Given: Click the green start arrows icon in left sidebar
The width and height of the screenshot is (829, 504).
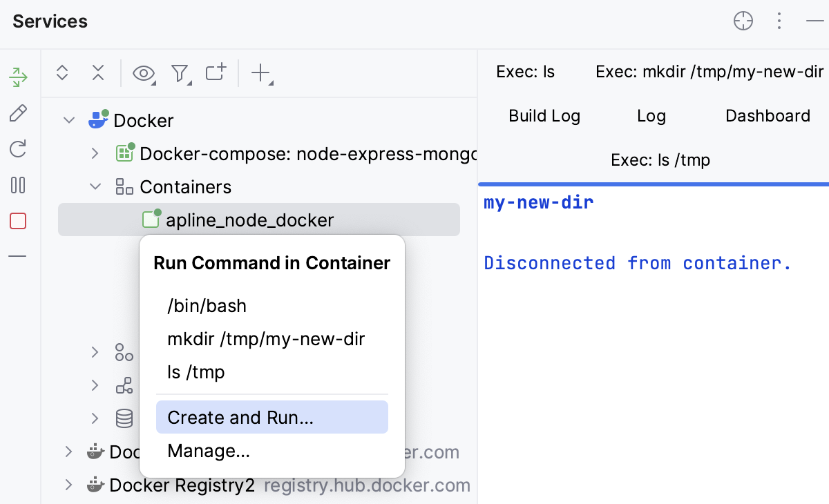Looking at the screenshot, I should point(18,77).
